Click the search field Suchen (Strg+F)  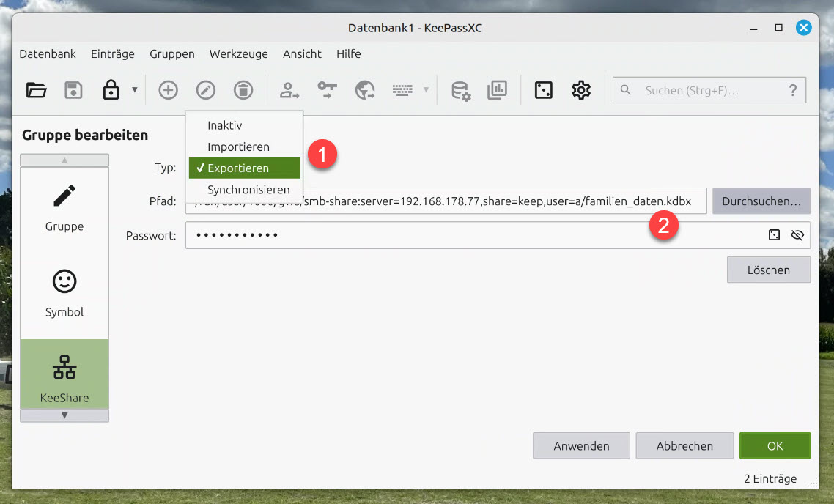point(709,90)
